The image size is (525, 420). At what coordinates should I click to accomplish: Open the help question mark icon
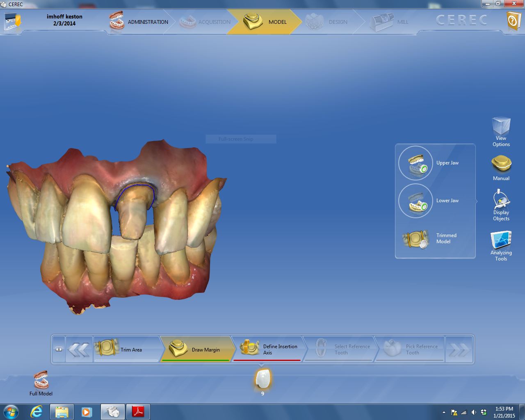[513, 21]
